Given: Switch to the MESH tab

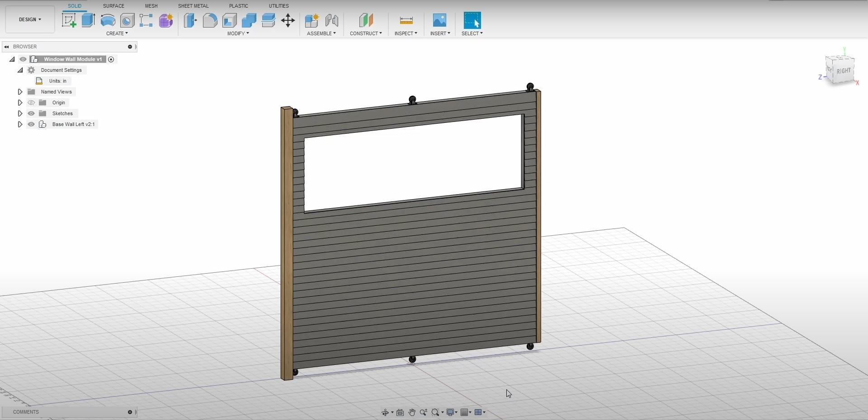Looking at the screenshot, I should 151,6.
